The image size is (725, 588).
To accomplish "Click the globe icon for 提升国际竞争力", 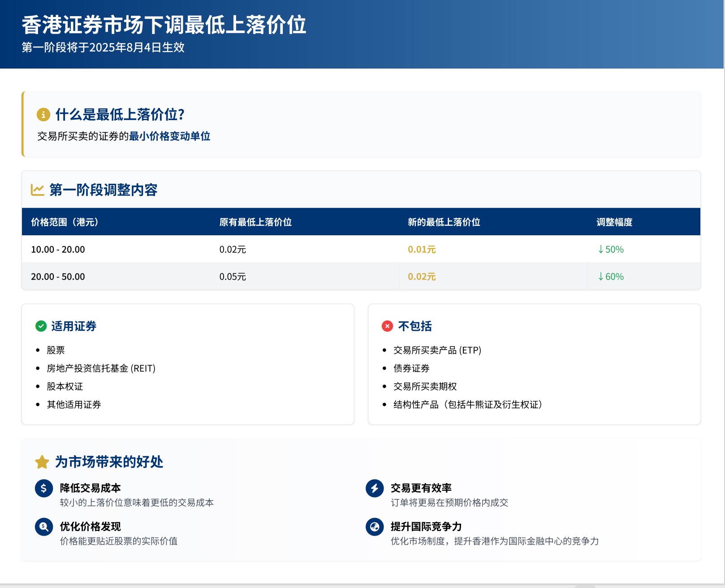I will pos(375,527).
